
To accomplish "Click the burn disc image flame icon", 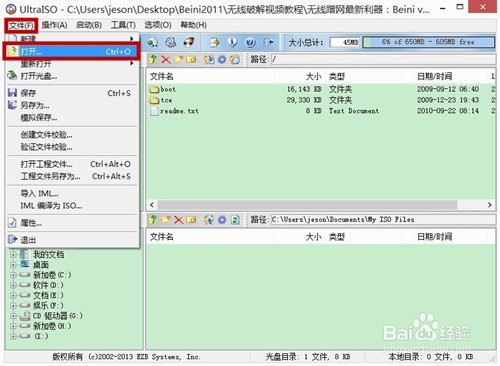I will [189, 42].
